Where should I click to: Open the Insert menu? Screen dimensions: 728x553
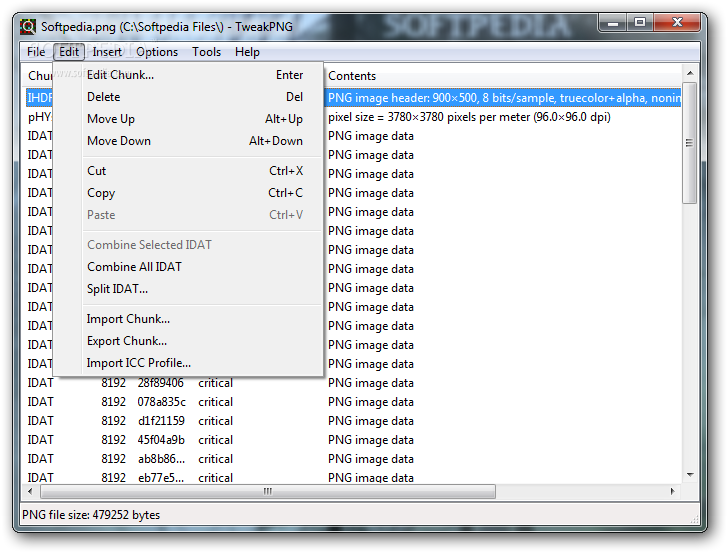[107, 52]
